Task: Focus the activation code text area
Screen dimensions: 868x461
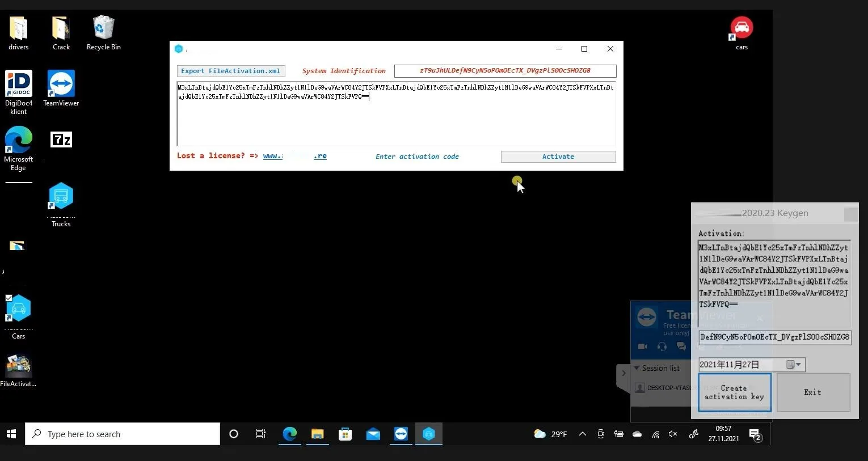Action: pos(396,113)
